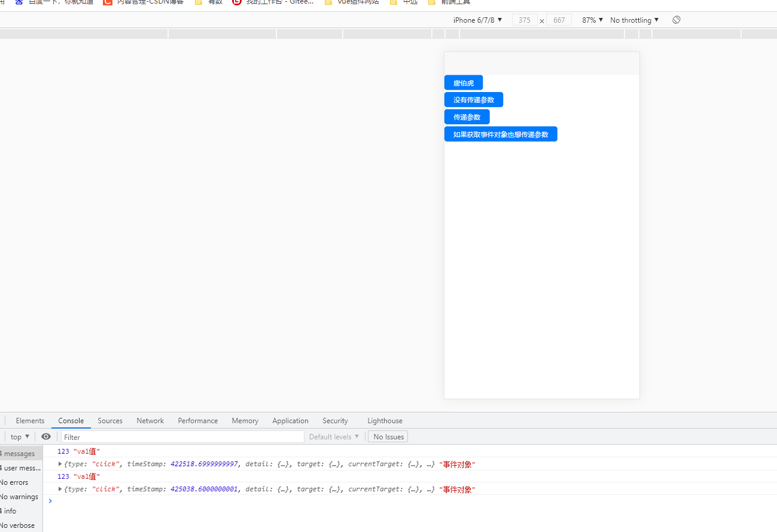Select the No errors sidebar row
The height and width of the screenshot is (532, 777).
pyautogui.click(x=21, y=482)
